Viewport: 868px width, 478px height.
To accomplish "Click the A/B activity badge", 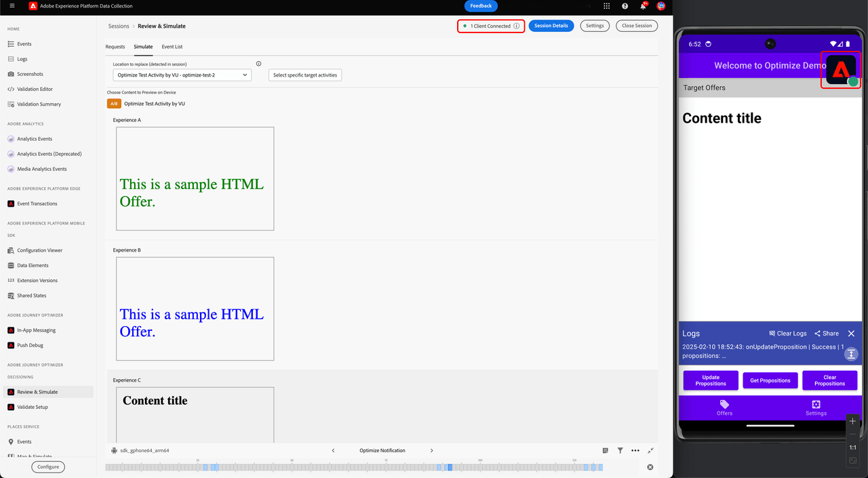I will [x=114, y=104].
